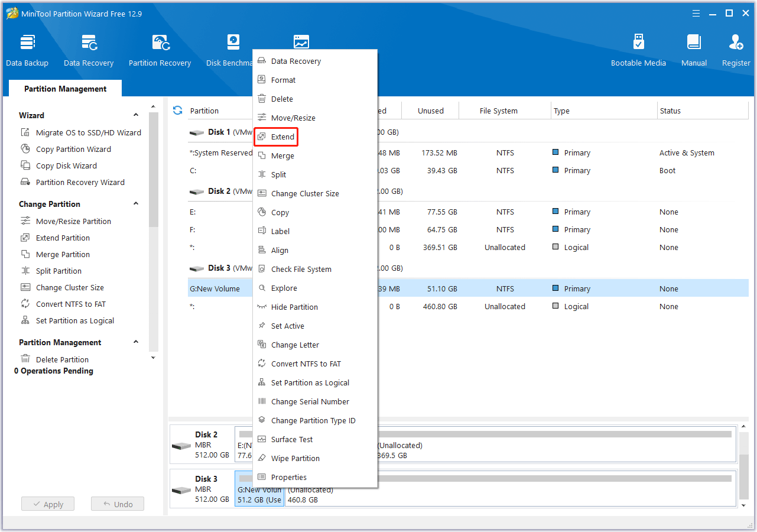Collapse the Partition Management sidebar section
The width and height of the screenshot is (757, 532).
tap(135, 342)
